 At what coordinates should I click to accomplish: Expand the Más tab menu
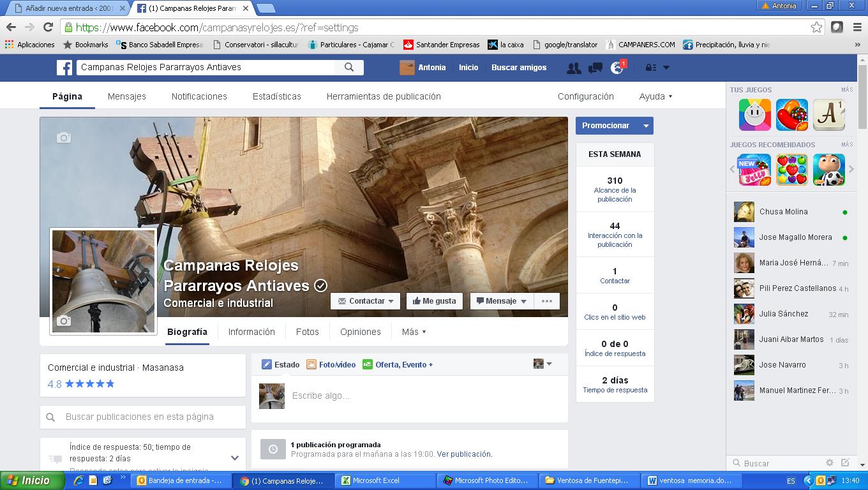414,332
